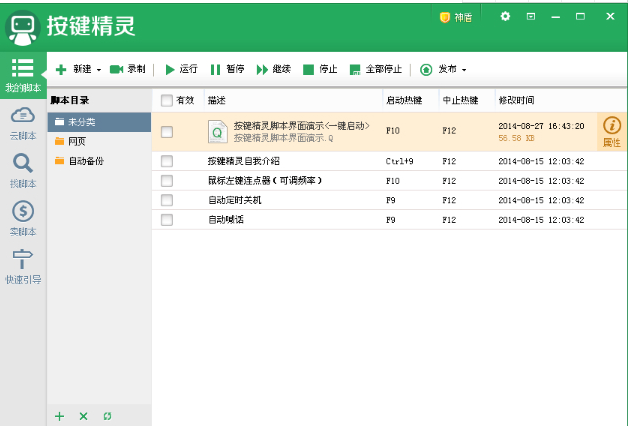Enable checkbox for 按键精灵自我介绍 script
Image resolution: width=628 pixels, height=426 pixels.
click(167, 161)
